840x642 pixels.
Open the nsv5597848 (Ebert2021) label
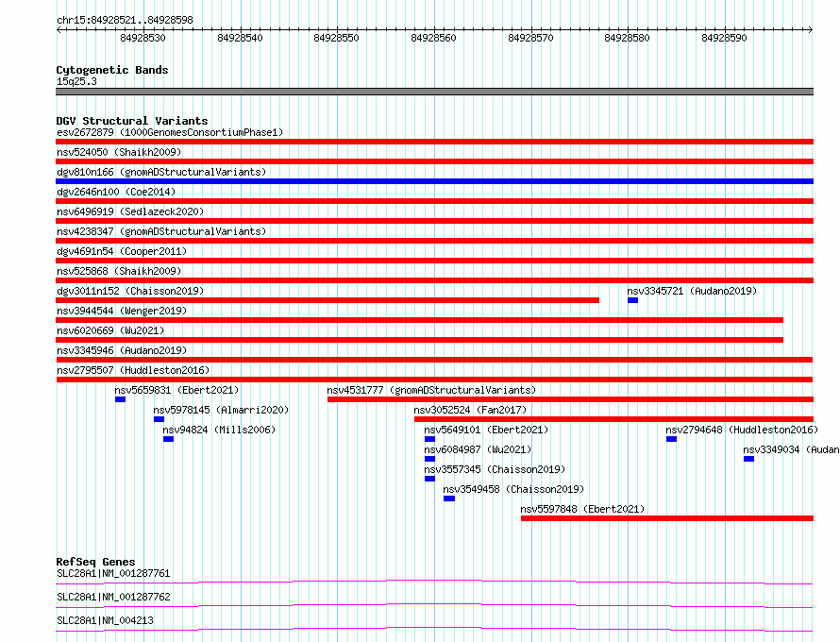[x=582, y=509]
